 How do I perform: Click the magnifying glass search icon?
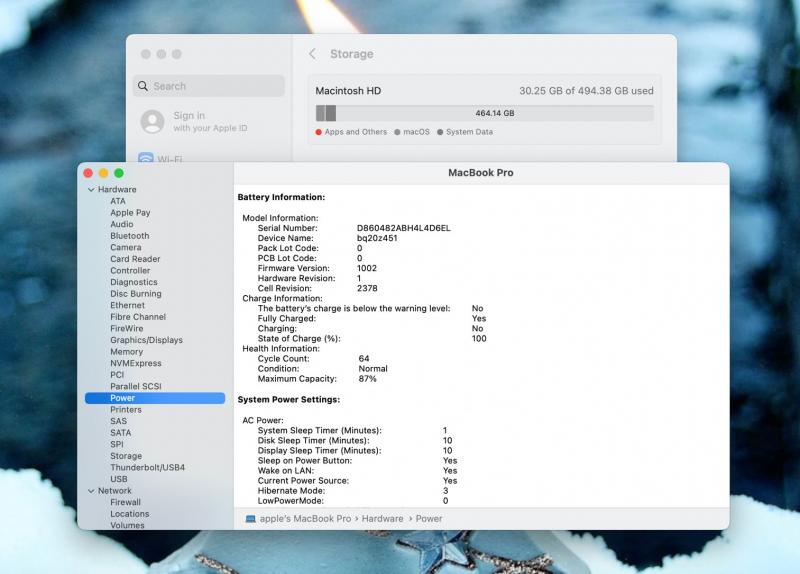143,86
